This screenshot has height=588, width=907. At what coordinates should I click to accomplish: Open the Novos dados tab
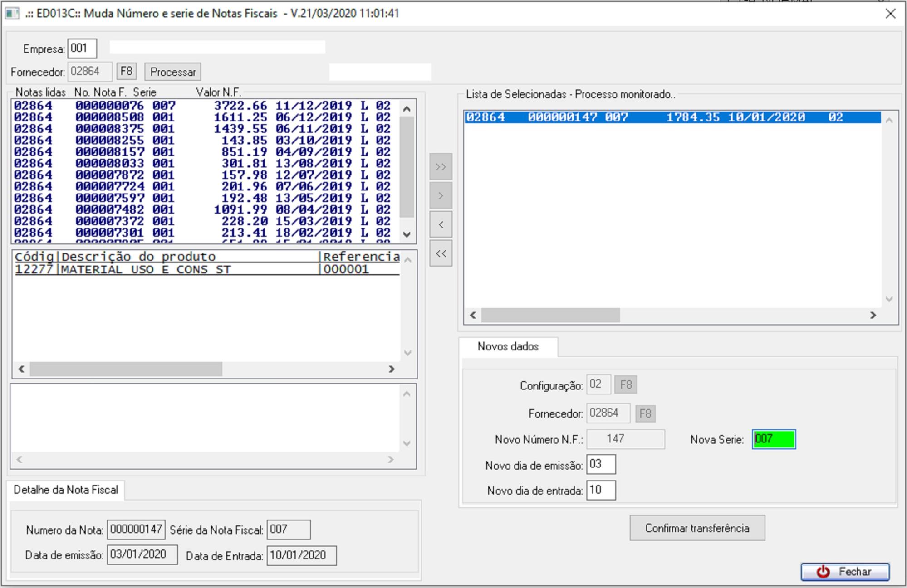508,347
